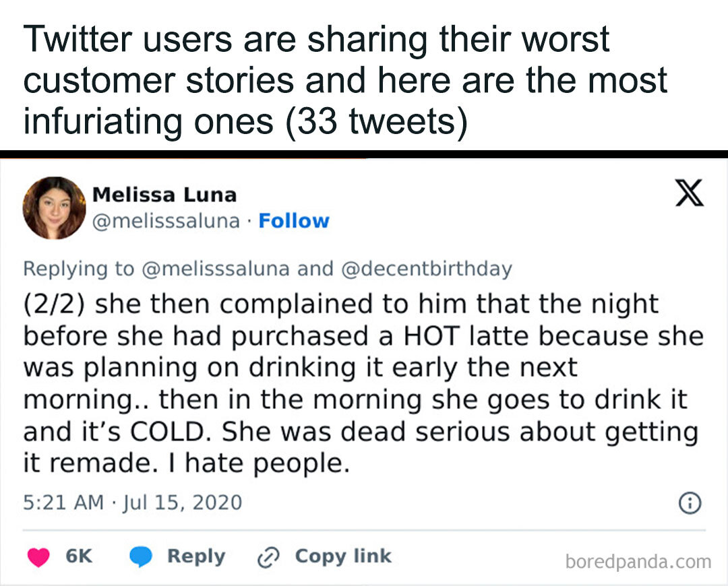The width and height of the screenshot is (728, 586).
Task: Click the 5:21 AM timestamp
Action: pos(63,502)
